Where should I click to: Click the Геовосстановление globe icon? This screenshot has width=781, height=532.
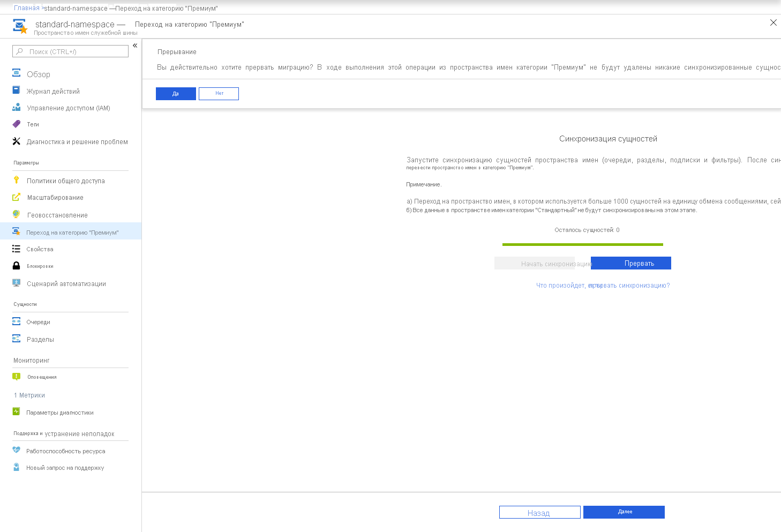click(17, 214)
